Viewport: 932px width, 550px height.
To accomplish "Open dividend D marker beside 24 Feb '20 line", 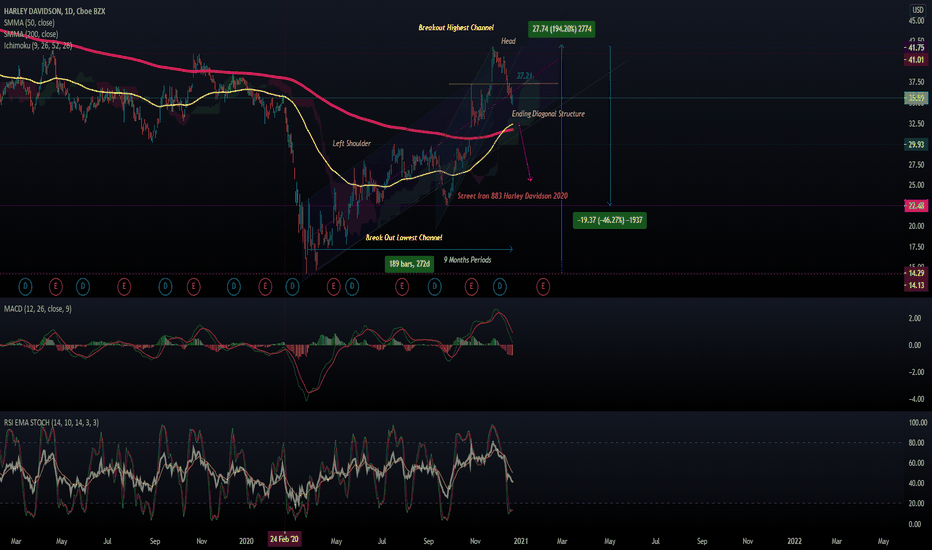I will coord(292,287).
